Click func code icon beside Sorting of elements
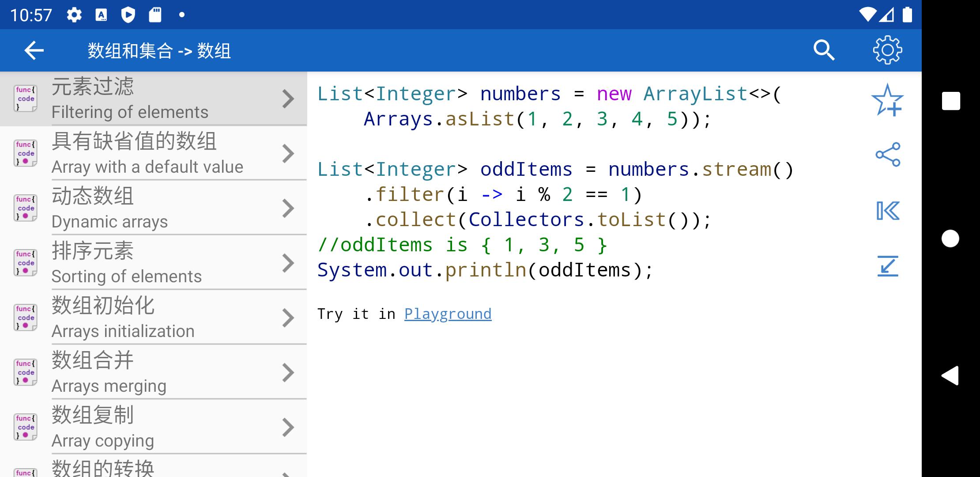Viewport: 980px width, 477px height. (25, 263)
